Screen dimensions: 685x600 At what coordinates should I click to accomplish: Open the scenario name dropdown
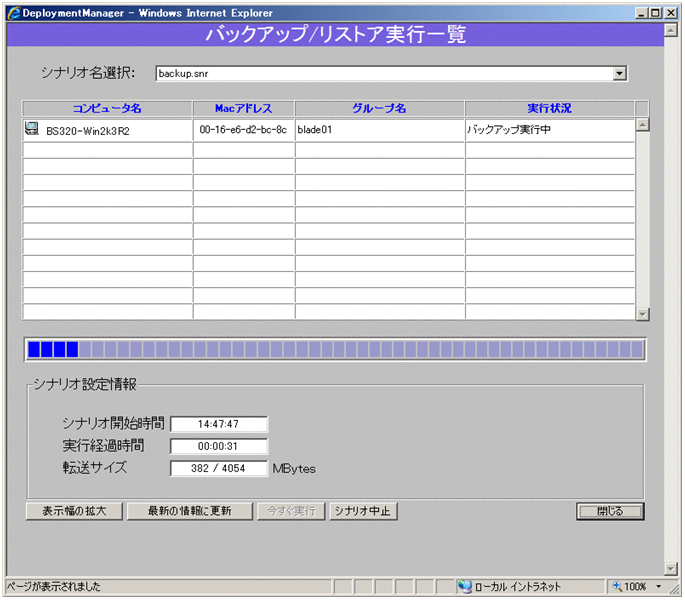tap(619, 73)
